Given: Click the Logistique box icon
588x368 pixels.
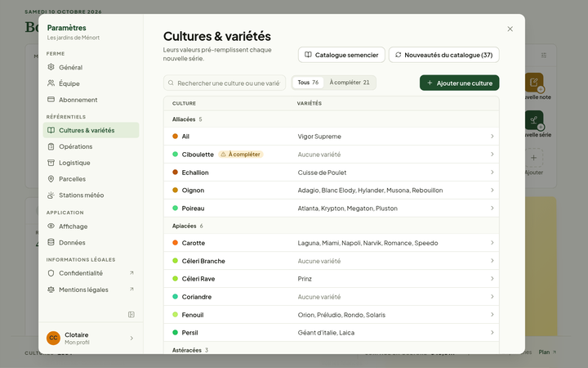Looking at the screenshot, I should pyautogui.click(x=51, y=162).
